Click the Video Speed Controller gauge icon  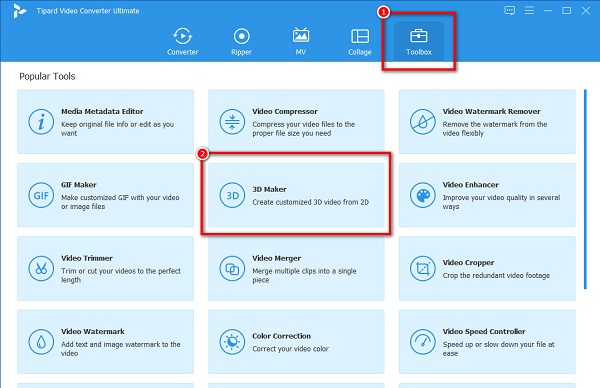pyautogui.click(x=422, y=342)
